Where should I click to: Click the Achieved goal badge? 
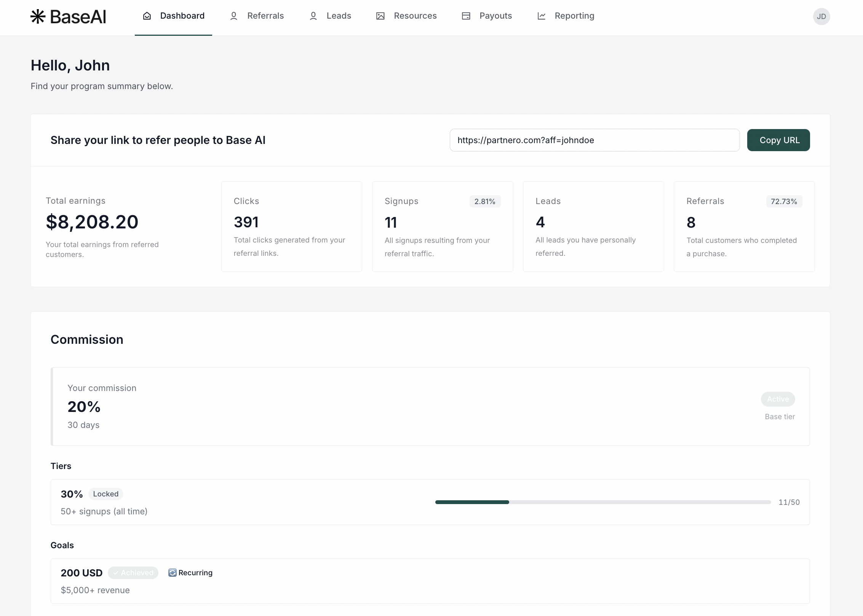[133, 573]
